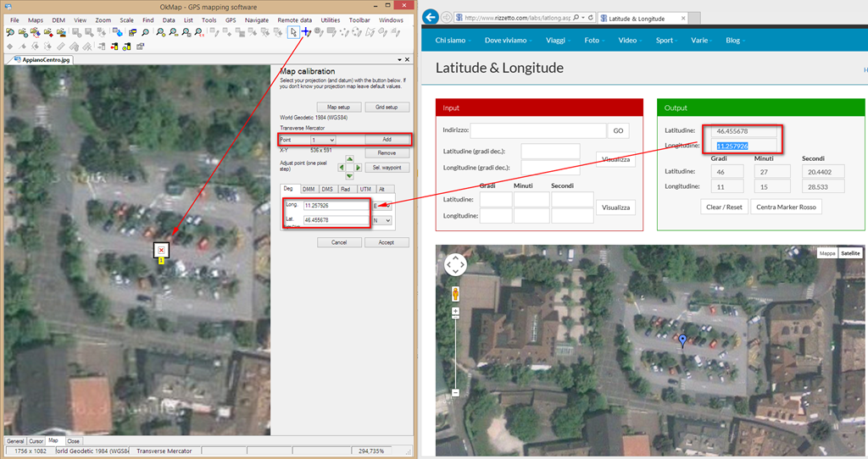The height and width of the screenshot is (459, 868).
Task: Click the GPS device icon with red arrow
Action: [x=114, y=47]
